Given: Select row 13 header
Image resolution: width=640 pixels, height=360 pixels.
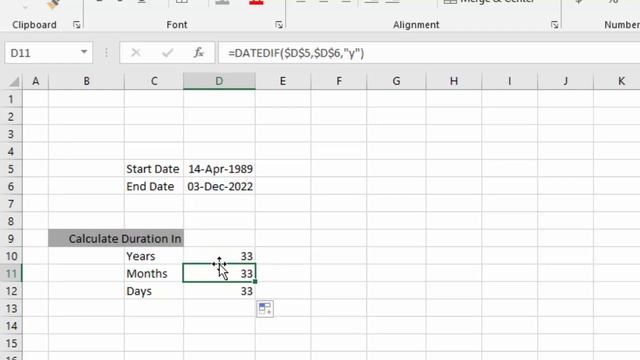Looking at the screenshot, I should (x=11, y=309).
